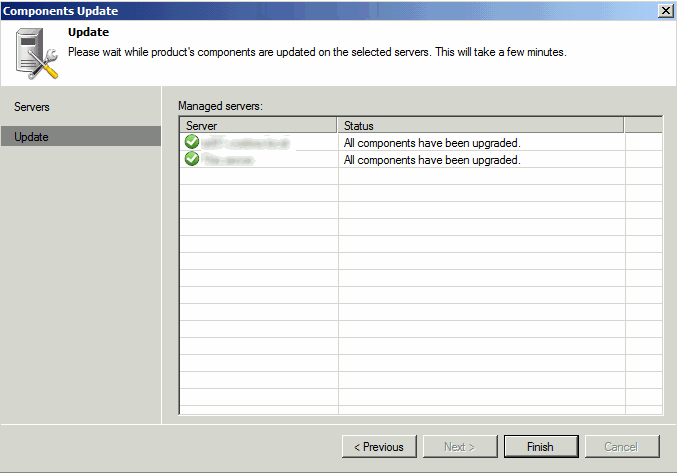Click the 'Components Update' title bar text

point(60,11)
